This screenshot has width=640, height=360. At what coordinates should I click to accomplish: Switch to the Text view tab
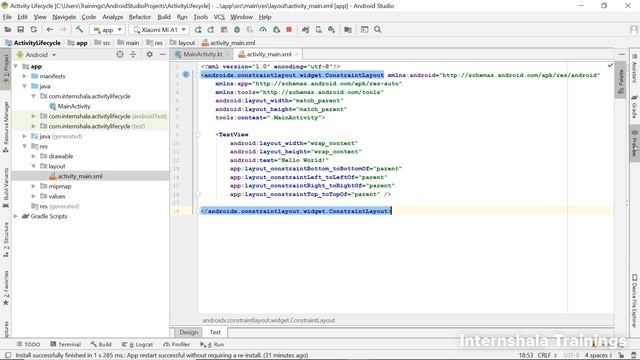[215, 332]
